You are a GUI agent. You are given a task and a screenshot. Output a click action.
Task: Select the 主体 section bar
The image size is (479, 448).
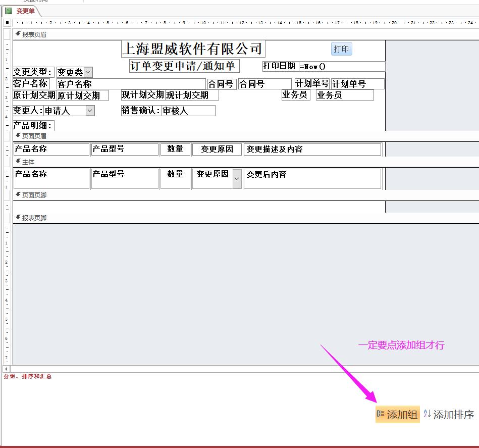tap(246, 162)
